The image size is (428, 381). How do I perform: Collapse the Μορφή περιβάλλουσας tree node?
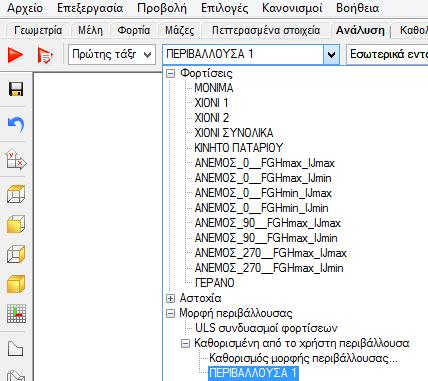click(170, 313)
